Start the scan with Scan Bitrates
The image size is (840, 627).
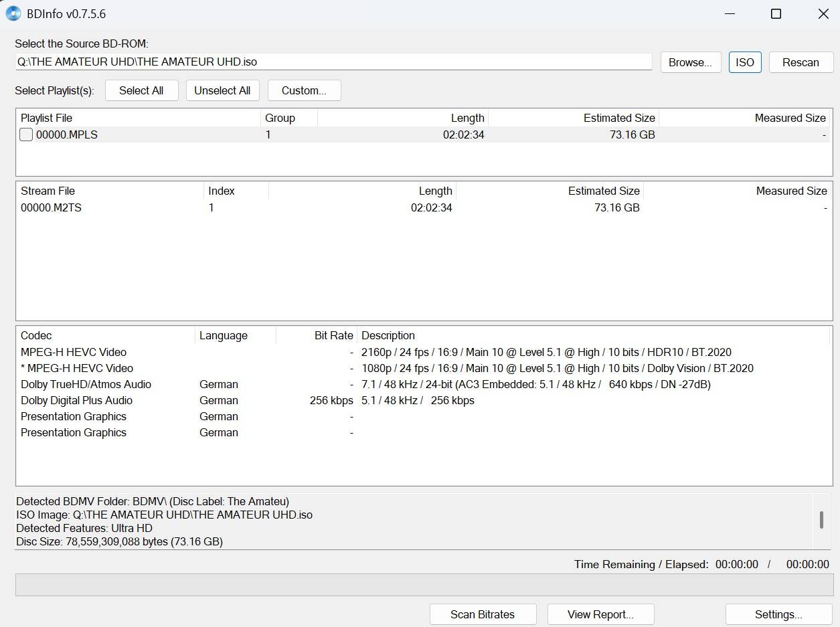tap(483, 614)
